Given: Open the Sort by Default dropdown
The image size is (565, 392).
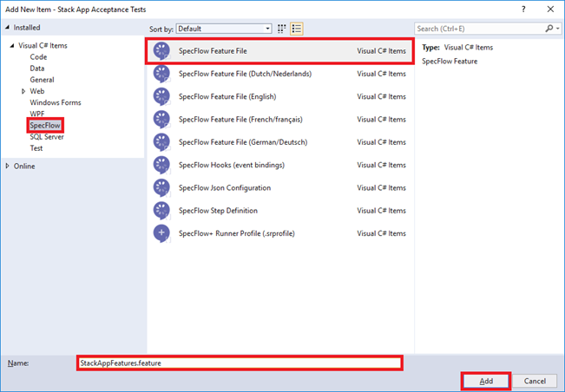Looking at the screenshot, I should 224,29.
